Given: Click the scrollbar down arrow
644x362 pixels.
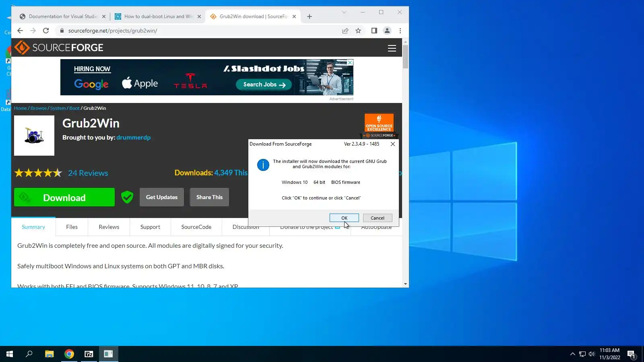Looking at the screenshot, I should (405, 284).
